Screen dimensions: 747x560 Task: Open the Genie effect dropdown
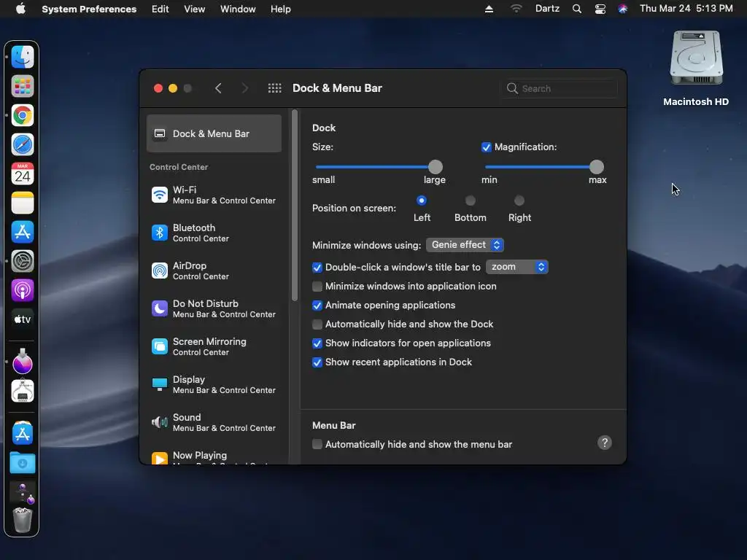pyautogui.click(x=465, y=245)
